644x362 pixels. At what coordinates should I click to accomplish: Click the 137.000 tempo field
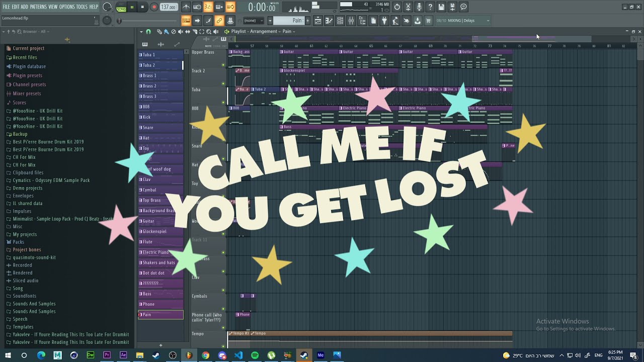coord(169,7)
